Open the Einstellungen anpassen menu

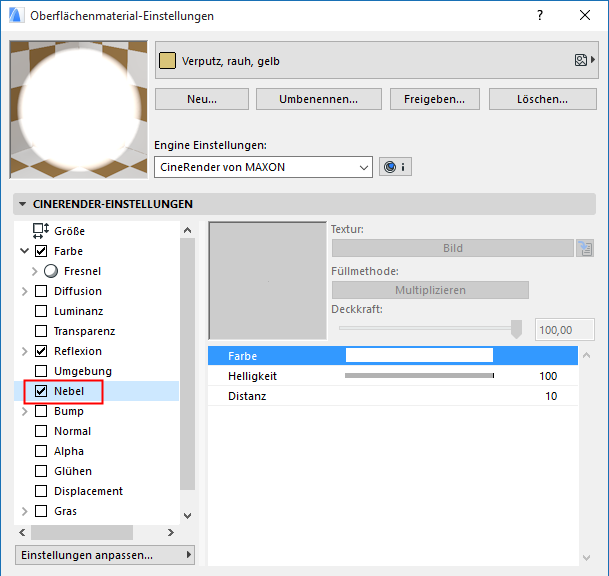[x=105, y=555]
